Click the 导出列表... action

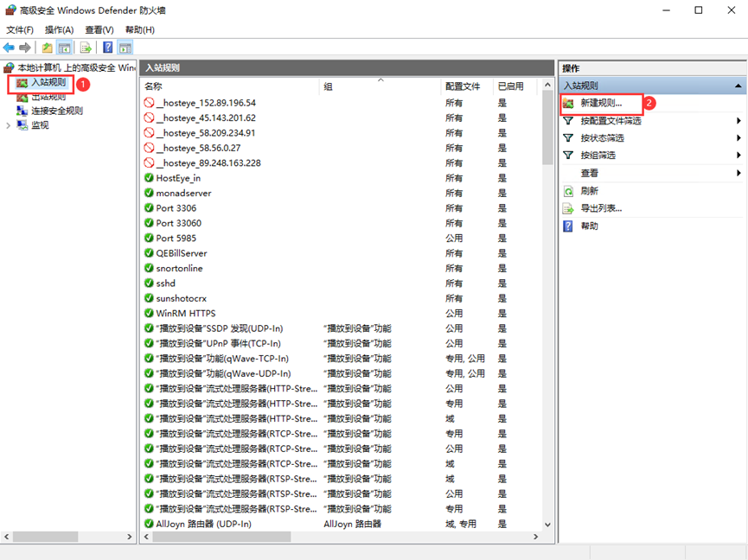[601, 208]
